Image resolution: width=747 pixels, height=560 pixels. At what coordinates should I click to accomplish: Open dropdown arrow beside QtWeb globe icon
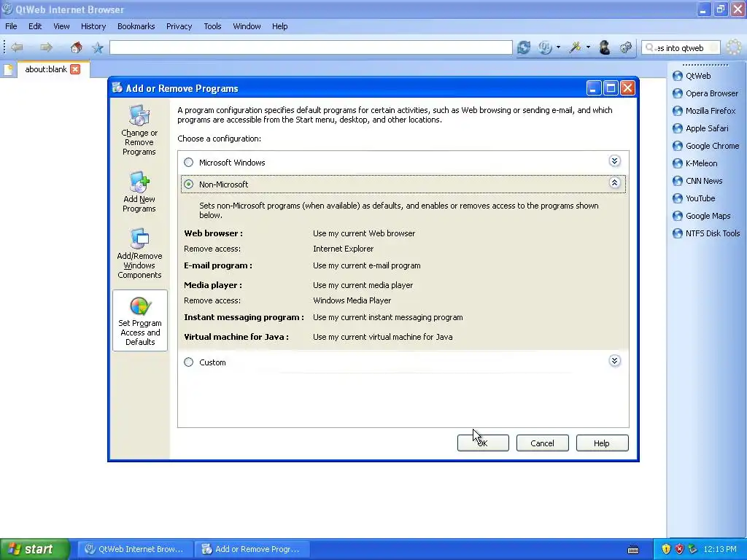(558, 47)
